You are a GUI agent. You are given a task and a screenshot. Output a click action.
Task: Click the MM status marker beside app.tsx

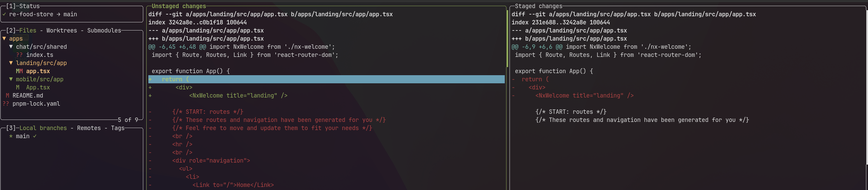click(19, 71)
